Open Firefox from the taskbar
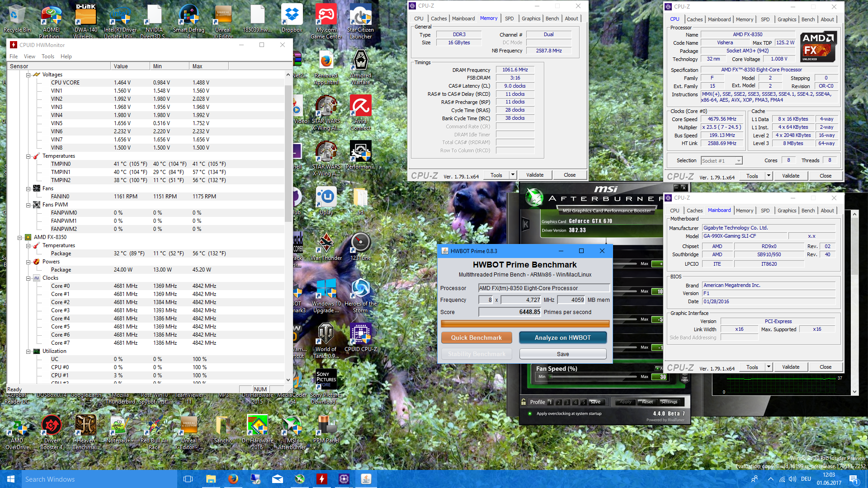Viewport: 868px width, 488px height. pos(233,479)
